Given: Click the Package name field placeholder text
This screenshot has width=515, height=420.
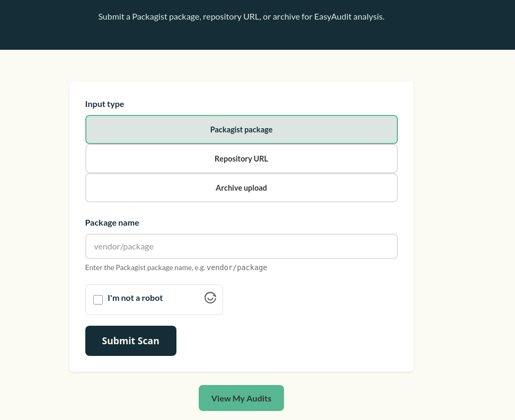Looking at the screenshot, I should point(123,246).
